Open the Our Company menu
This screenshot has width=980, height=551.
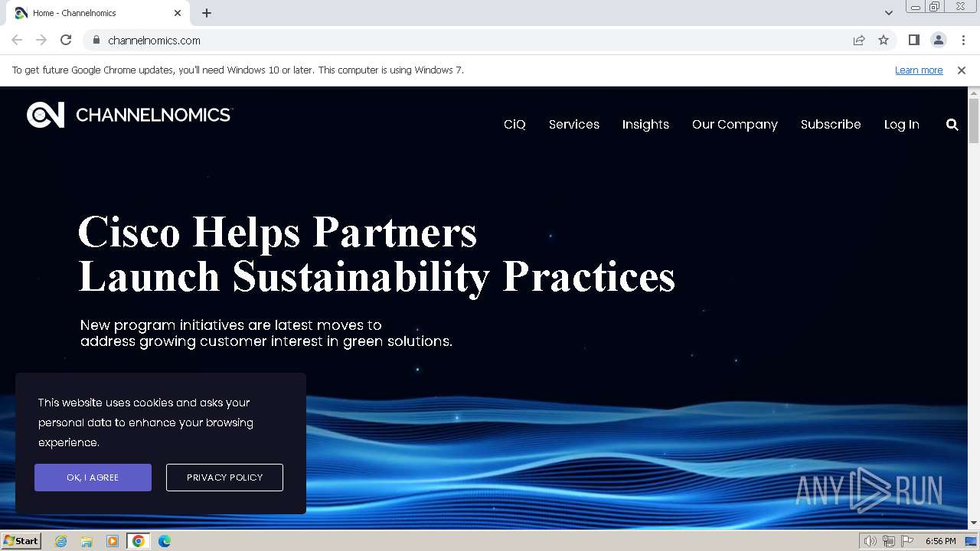pyautogui.click(x=735, y=124)
